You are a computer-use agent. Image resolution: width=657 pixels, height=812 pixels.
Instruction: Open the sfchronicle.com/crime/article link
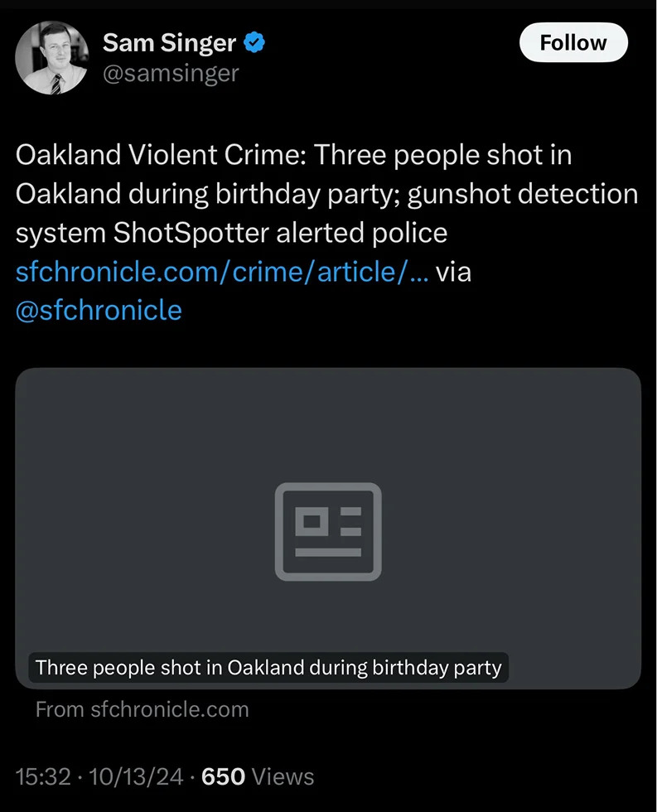click(222, 272)
